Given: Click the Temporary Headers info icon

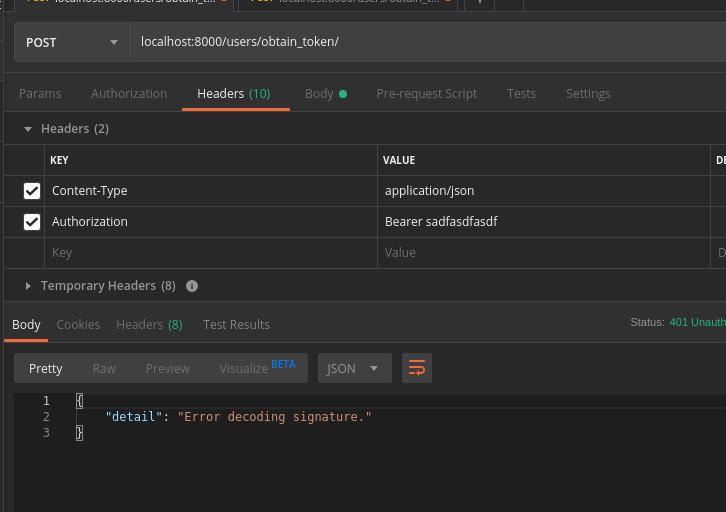Looking at the screenshot, I should coord(192,286).
